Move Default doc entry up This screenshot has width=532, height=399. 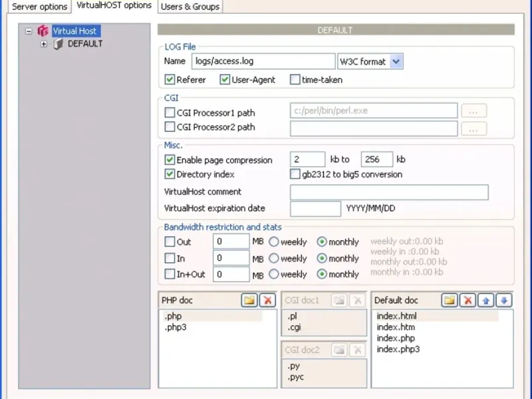coord(486,301)
